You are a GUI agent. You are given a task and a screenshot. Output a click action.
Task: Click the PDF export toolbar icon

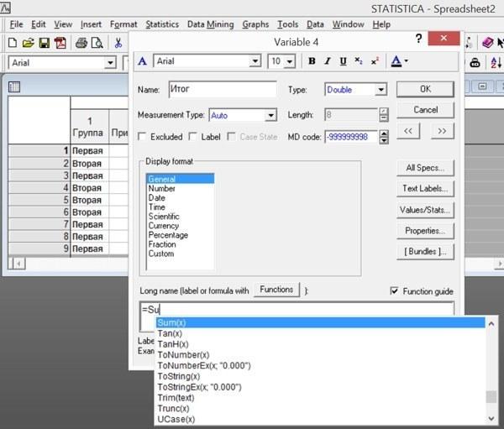pos(60,43)
